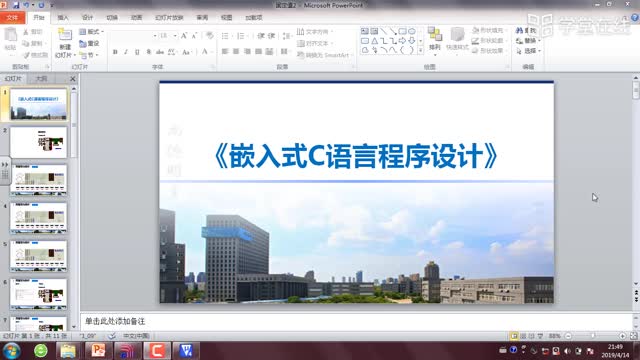Image resolution: width=640 pixels, height=360 pixels.
Task: Toggle Underline formatting
Action: 137,52
